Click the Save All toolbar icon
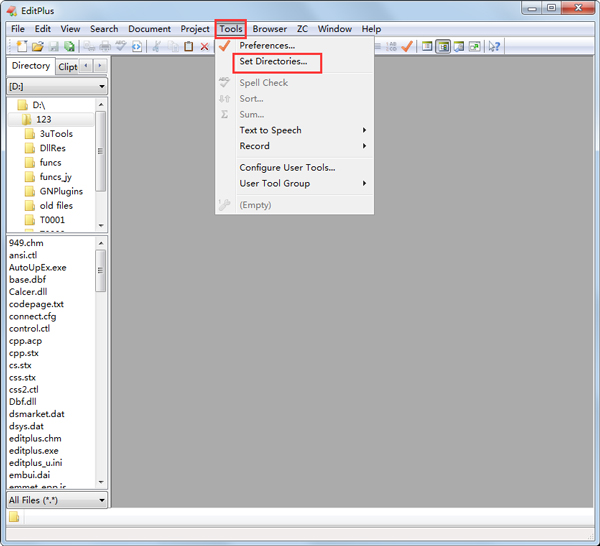600x546 pixels. pos(69,47)
